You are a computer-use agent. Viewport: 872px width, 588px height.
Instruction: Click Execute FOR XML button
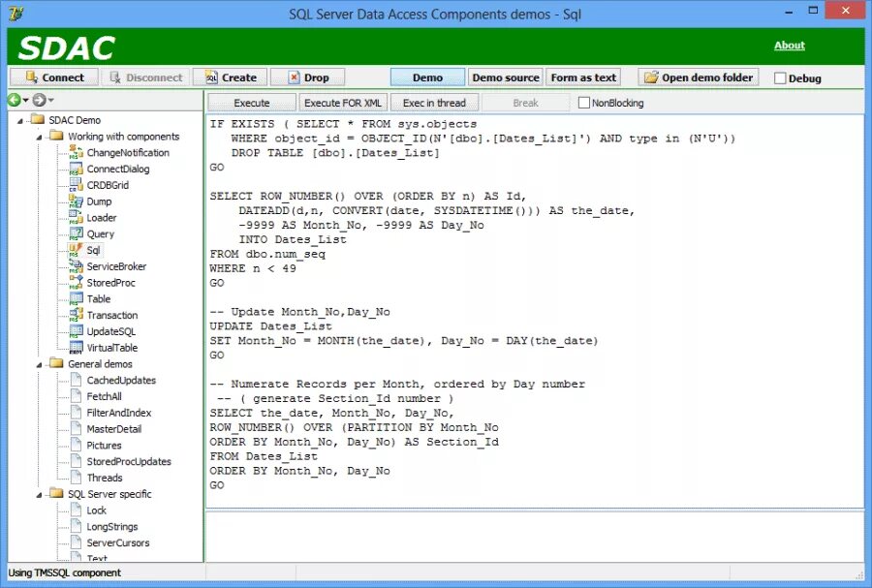pyautogui.click(x=343, y=103)
